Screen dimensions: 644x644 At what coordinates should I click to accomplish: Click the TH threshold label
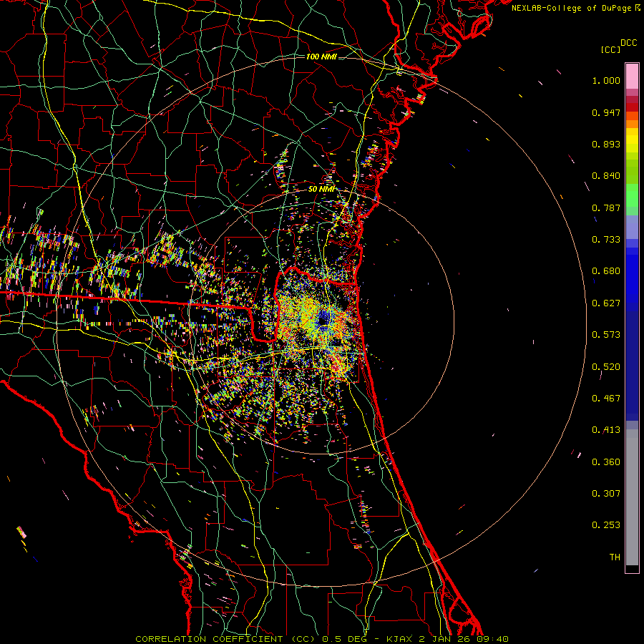tap(615, 557)
